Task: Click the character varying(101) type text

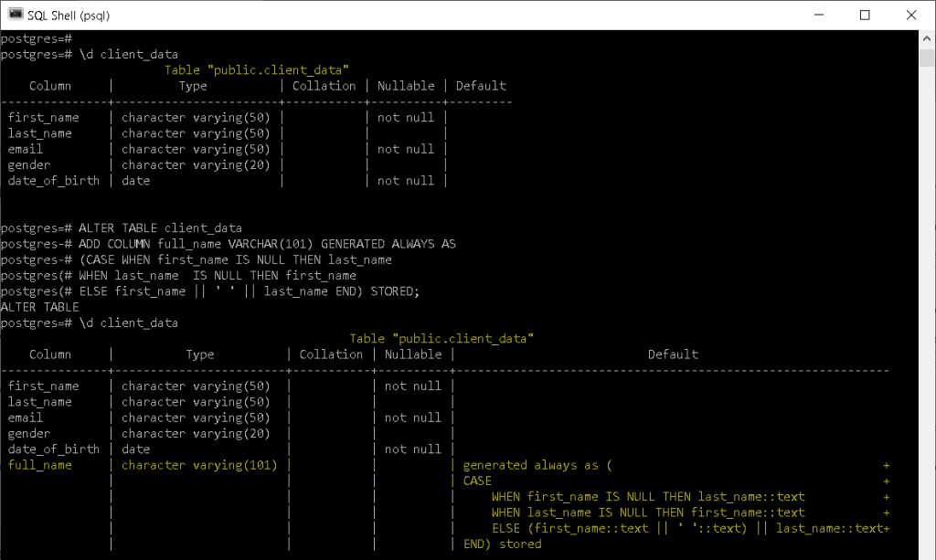Action: [200, 464]
